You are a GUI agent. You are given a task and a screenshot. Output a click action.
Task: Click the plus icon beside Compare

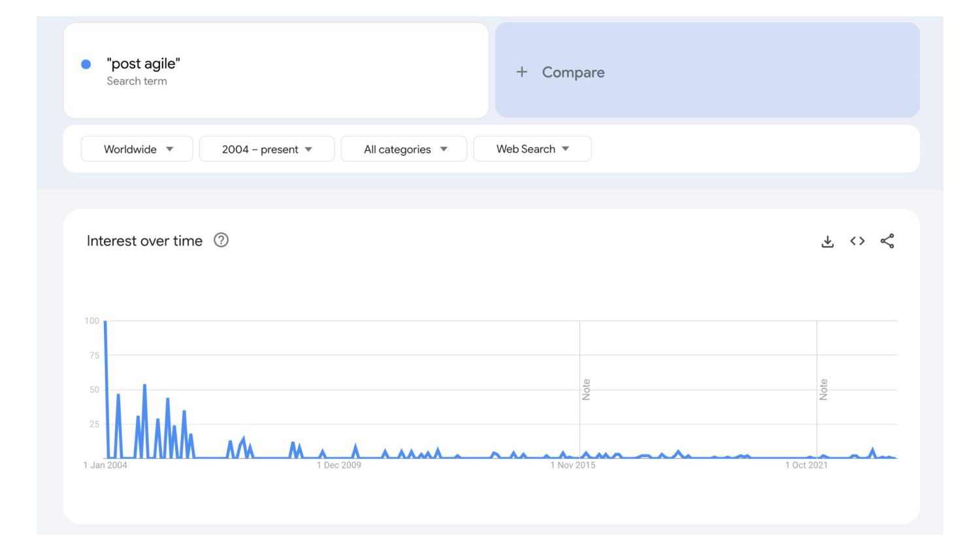click(521, 72)
